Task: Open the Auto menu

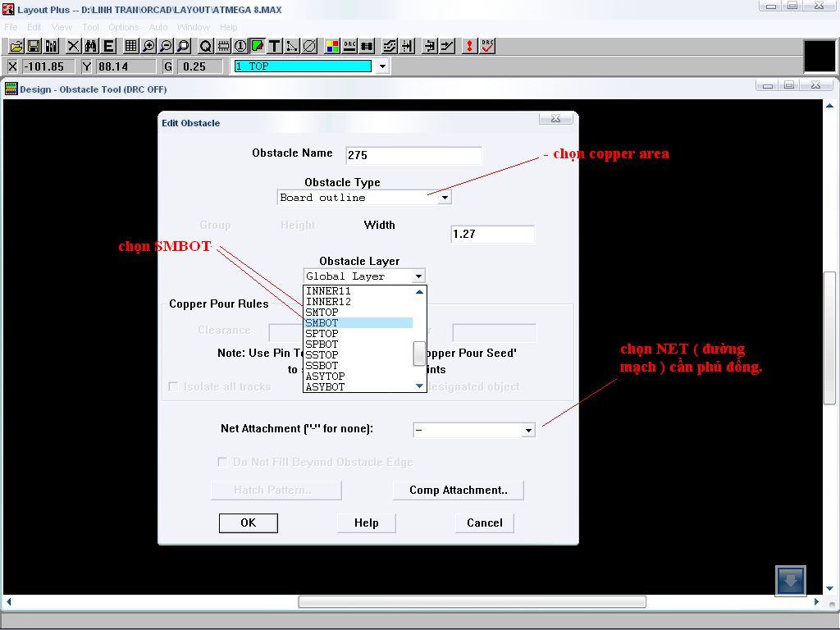Action: pos(158,27)
